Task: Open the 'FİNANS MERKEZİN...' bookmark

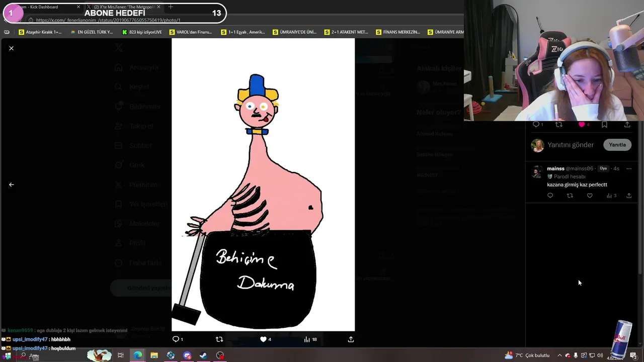Action: [398, 32]
